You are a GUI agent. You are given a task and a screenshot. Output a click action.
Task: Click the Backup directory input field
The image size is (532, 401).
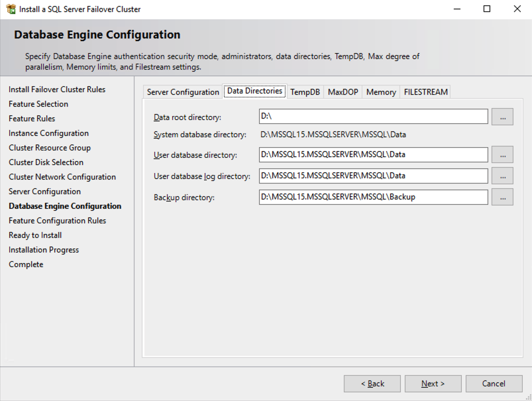pyautogui.click(x=374, y=198)
